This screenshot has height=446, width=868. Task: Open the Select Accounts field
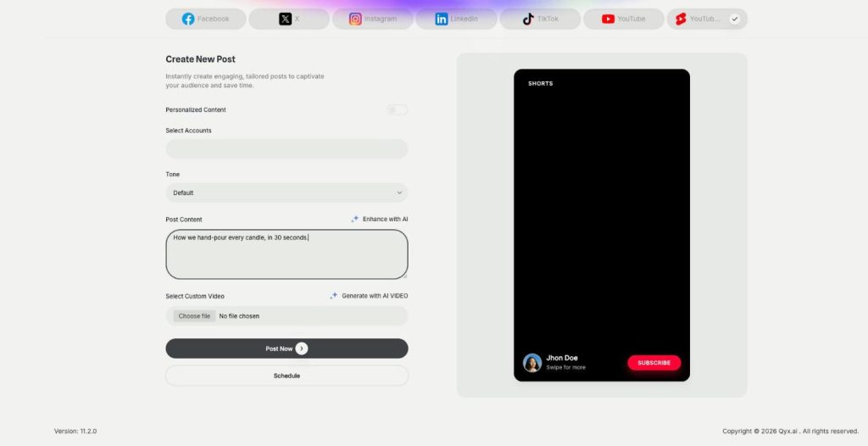tap(287, 148)
